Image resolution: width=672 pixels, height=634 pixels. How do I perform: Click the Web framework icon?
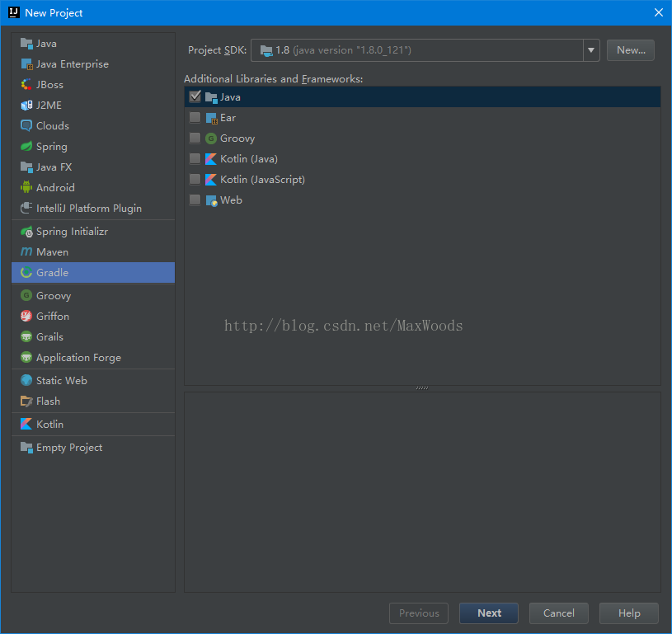tap(211, 200)
